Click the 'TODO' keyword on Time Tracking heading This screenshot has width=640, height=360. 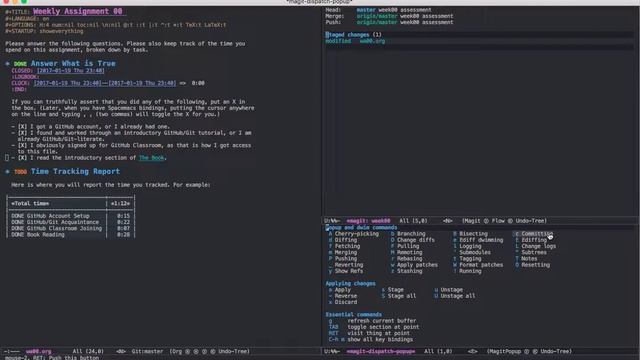click(x=20, y=172)
